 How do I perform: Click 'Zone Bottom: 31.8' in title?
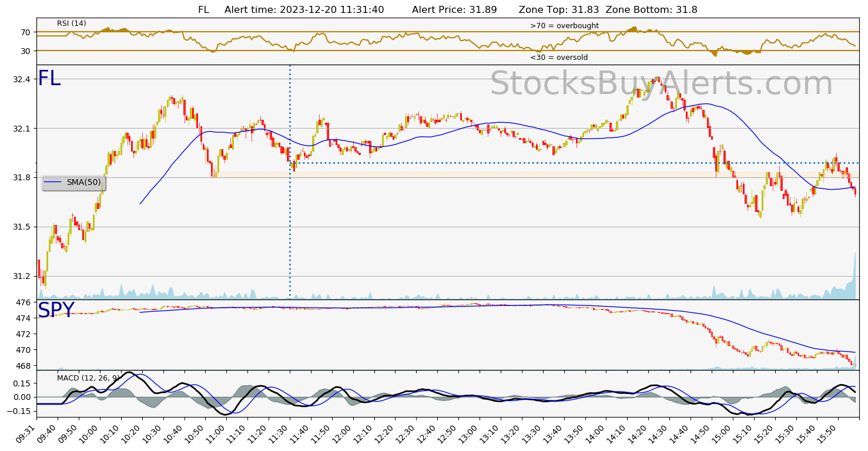click(651, 9)
